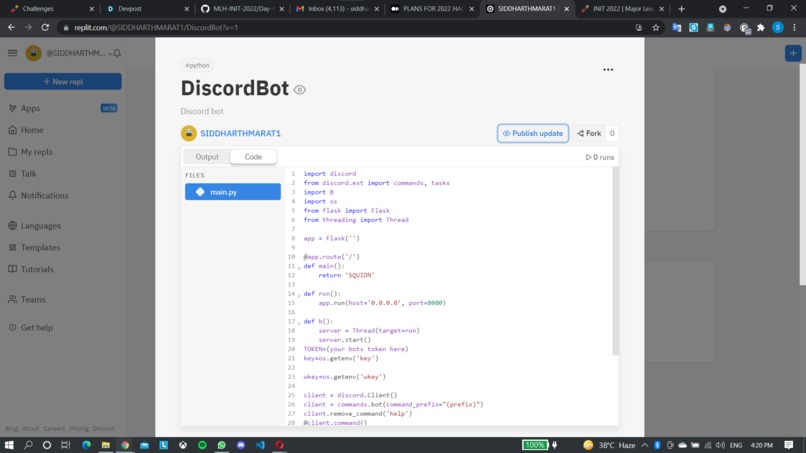Open Windows taskbar search
Screen dimensions: 806x453
pos(28,445)
